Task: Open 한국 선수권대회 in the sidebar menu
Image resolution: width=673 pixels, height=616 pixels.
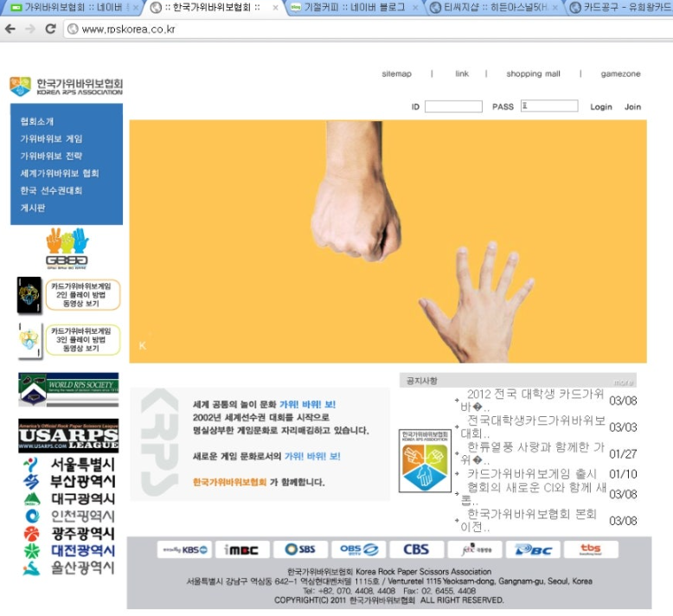Action: click(x=51, y=190)
